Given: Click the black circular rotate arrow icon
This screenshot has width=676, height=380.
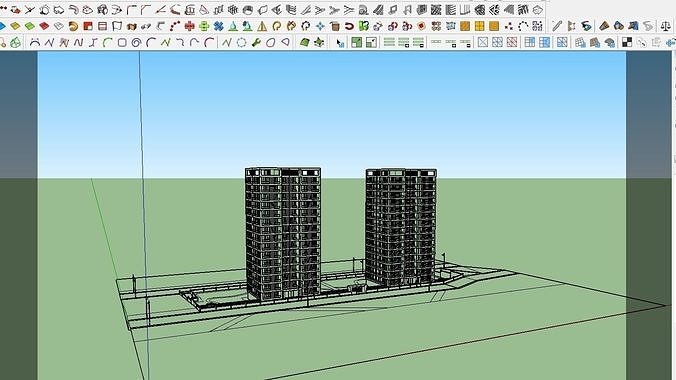Looking at the screenshot, I should [x=306, y=26].
